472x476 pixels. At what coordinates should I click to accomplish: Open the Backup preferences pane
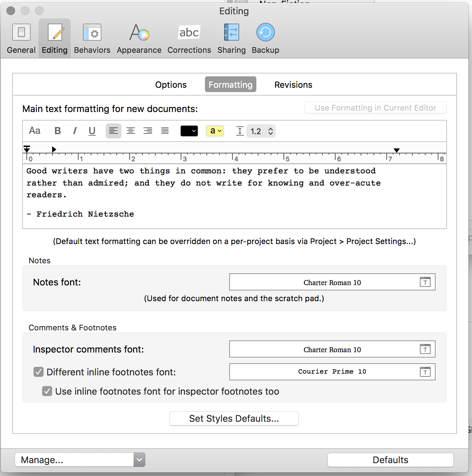265,39
